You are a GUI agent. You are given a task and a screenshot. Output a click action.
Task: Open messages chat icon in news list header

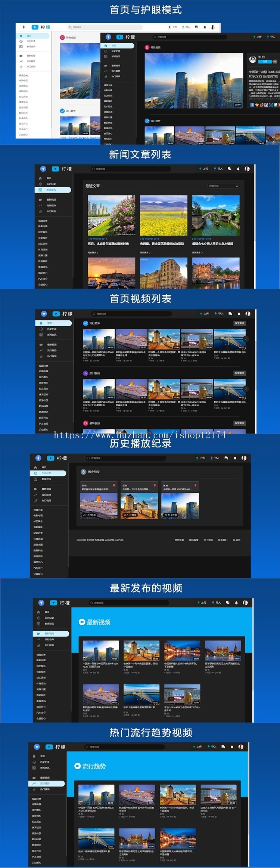click(x=230, y=169)
